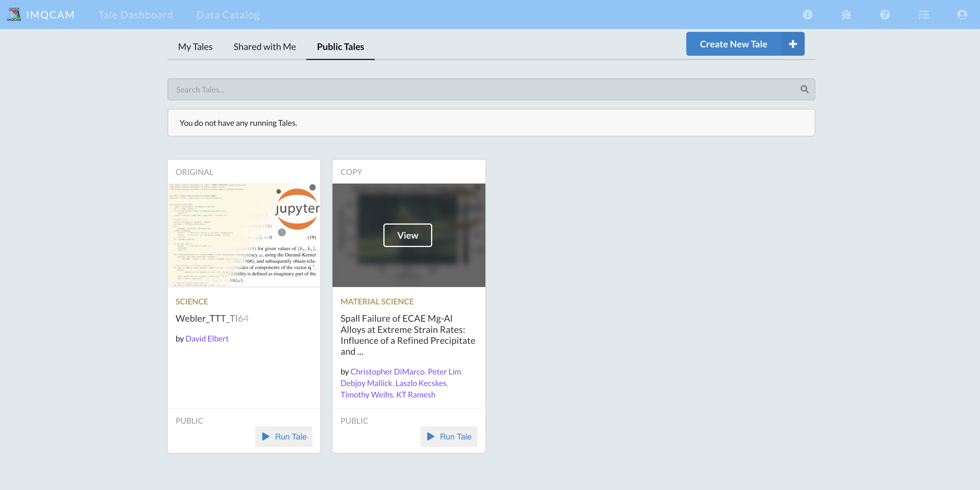
Task: Click the plus icon beside Create New Tale
Action: coord(792,44)
